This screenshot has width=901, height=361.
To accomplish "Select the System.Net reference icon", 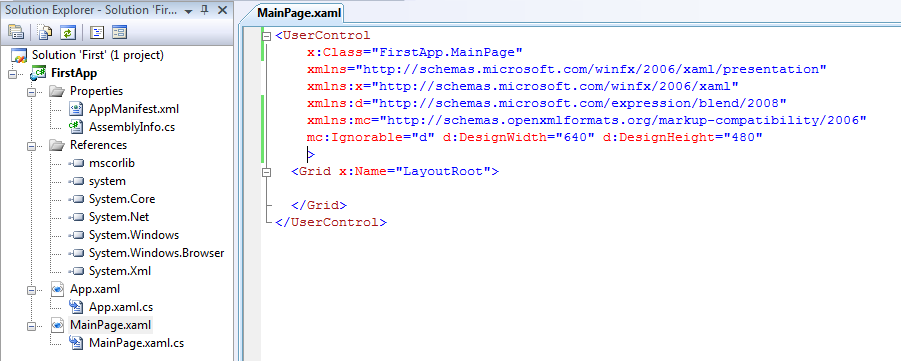I will [76, 217].
